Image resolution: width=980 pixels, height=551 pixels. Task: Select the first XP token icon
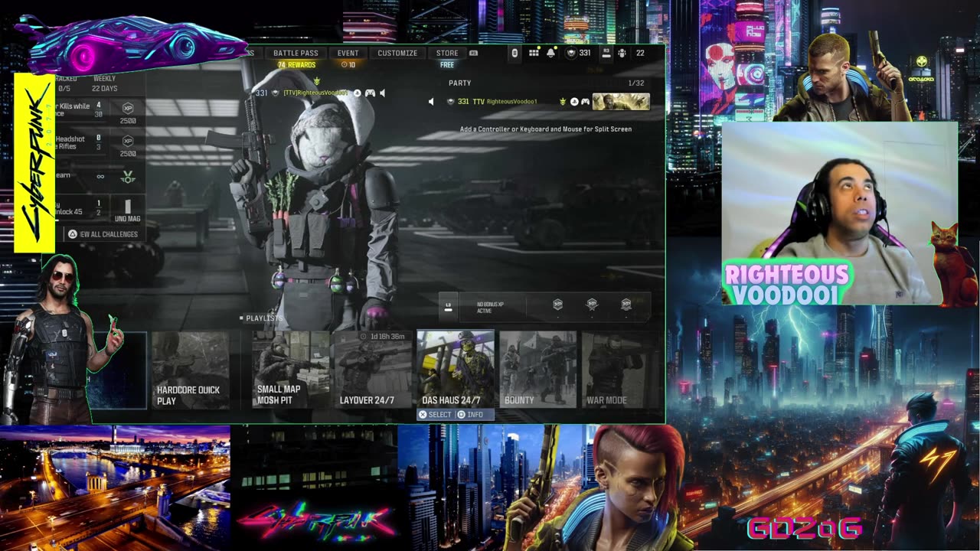pyautogui.click(x=557, y=305)
